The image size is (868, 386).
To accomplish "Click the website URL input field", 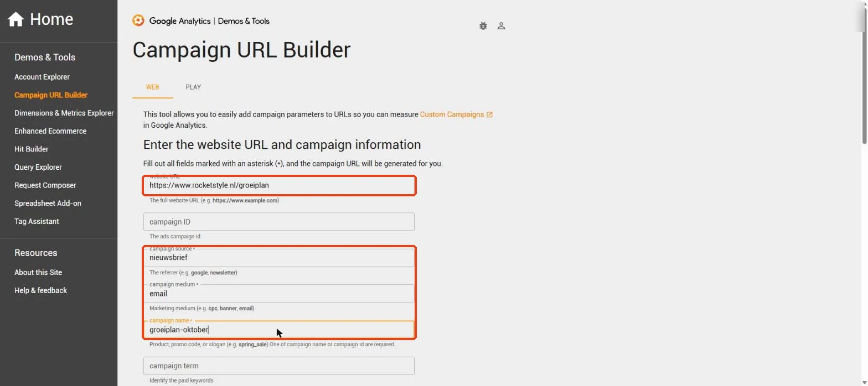I will tap(279, 185).
